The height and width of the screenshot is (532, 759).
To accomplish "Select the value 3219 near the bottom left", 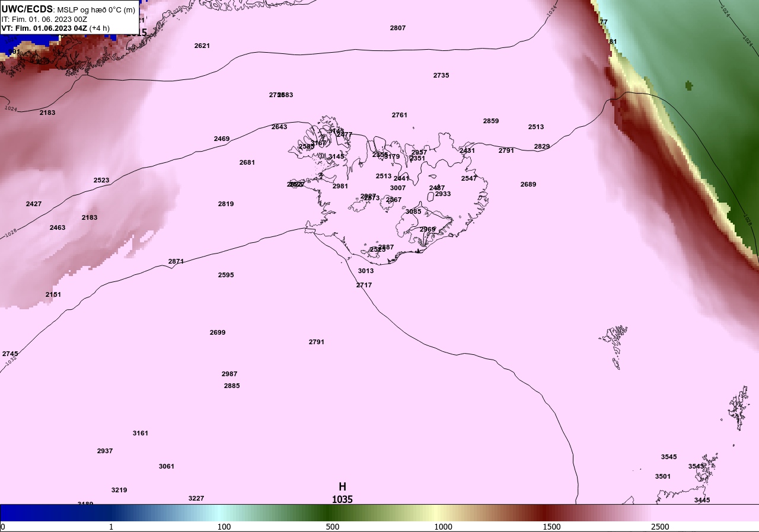I will click(119, 490).
